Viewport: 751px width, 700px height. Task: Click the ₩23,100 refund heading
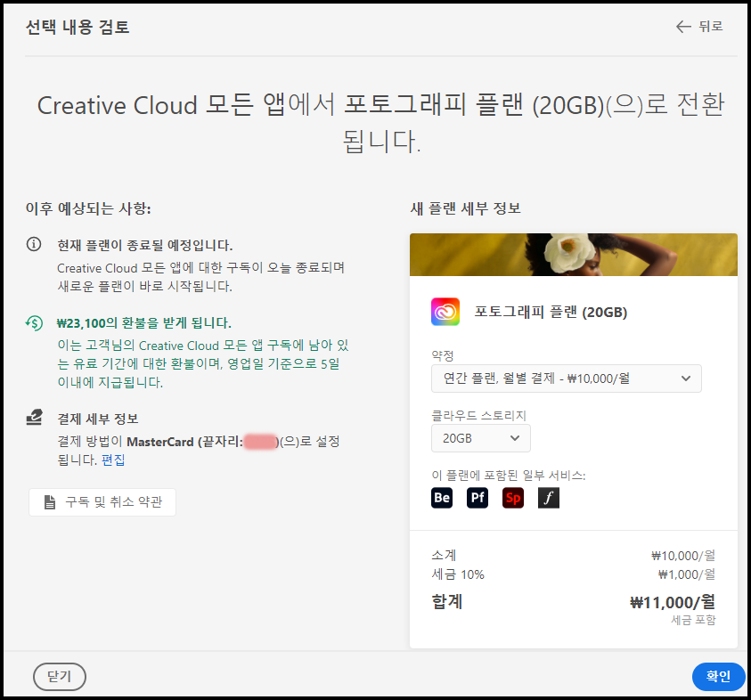click(x=143, y=323)
